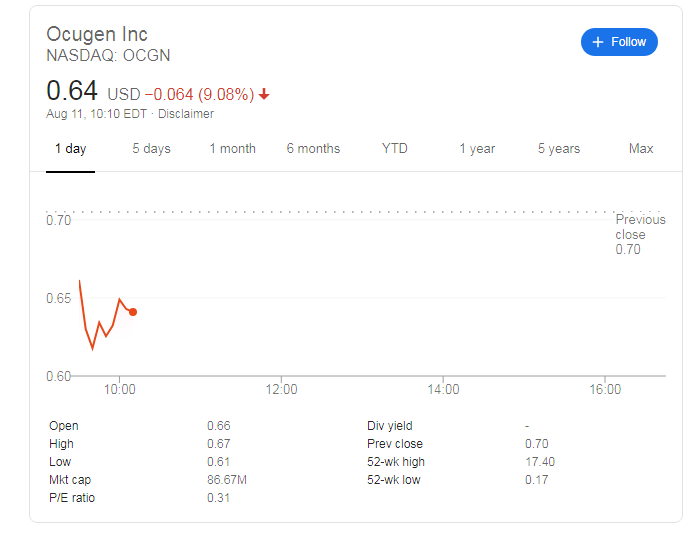Open the Max range tab
Image resolution: width=699 pixels, height=533 pixels.
click(641, 148)
